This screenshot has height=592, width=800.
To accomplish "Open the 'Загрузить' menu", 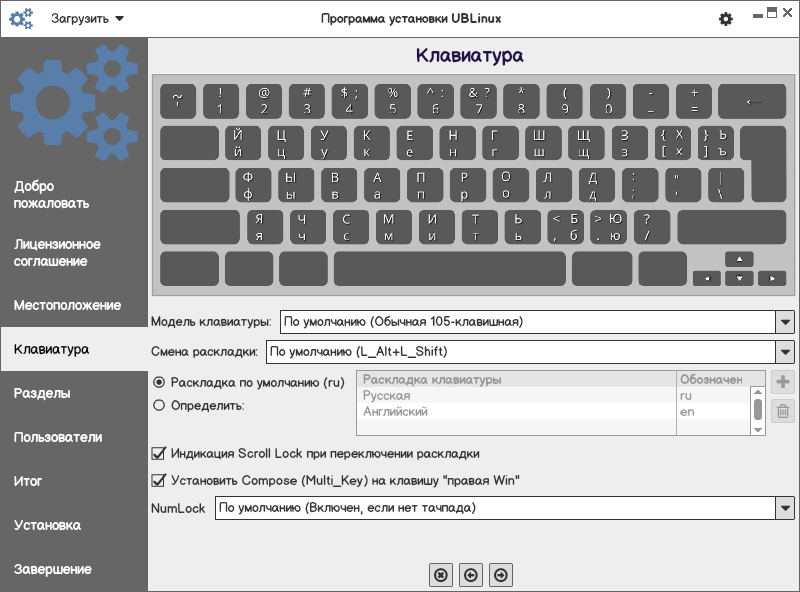I will (88, 18).
